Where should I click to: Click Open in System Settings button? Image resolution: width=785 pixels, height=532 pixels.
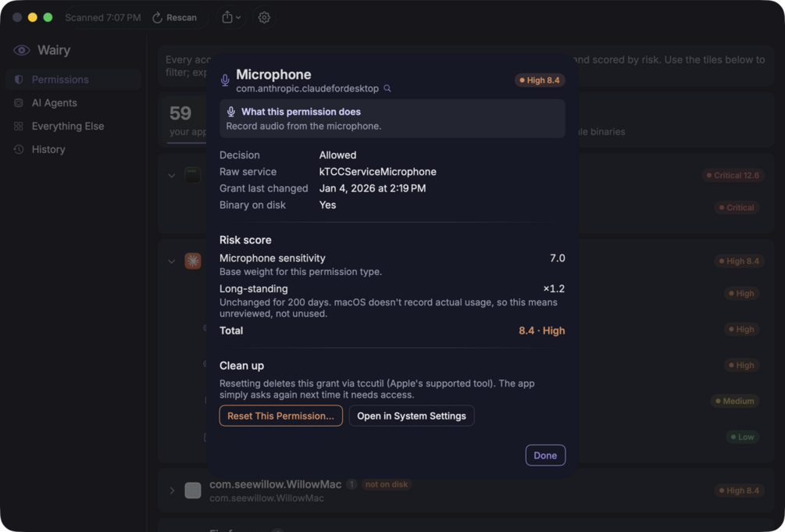point(412,416)
